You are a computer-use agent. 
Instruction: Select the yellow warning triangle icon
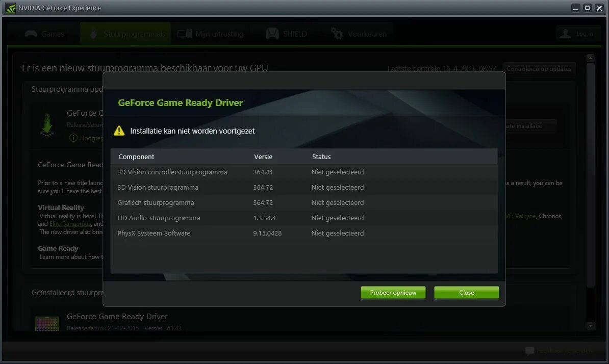point(119,131)
